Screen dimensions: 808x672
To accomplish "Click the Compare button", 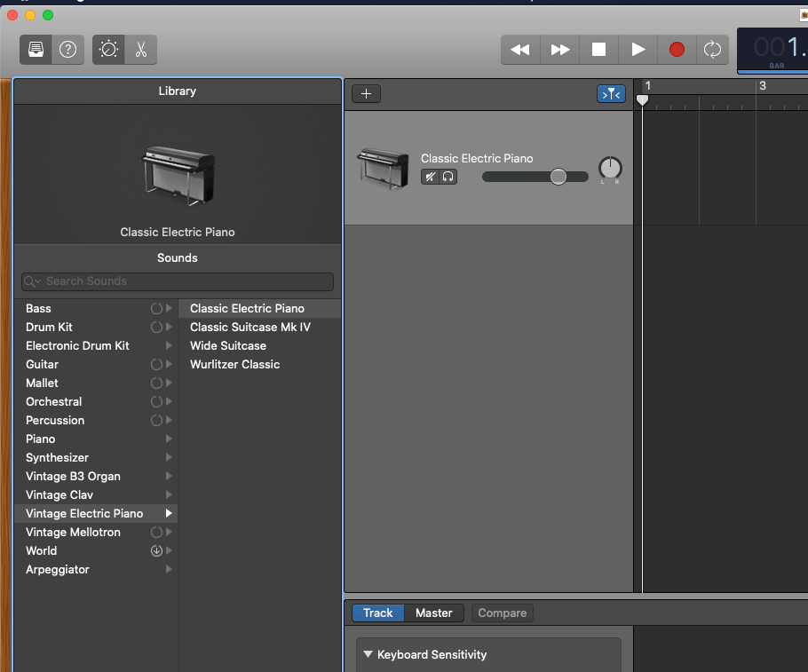I will coord(503,613).
